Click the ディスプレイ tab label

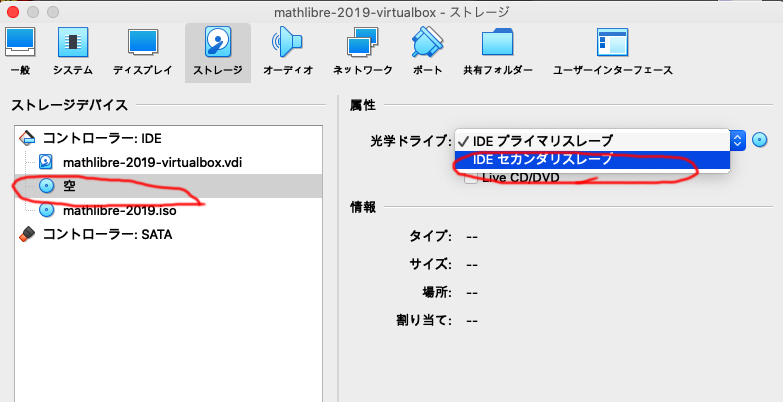point(143,70)
